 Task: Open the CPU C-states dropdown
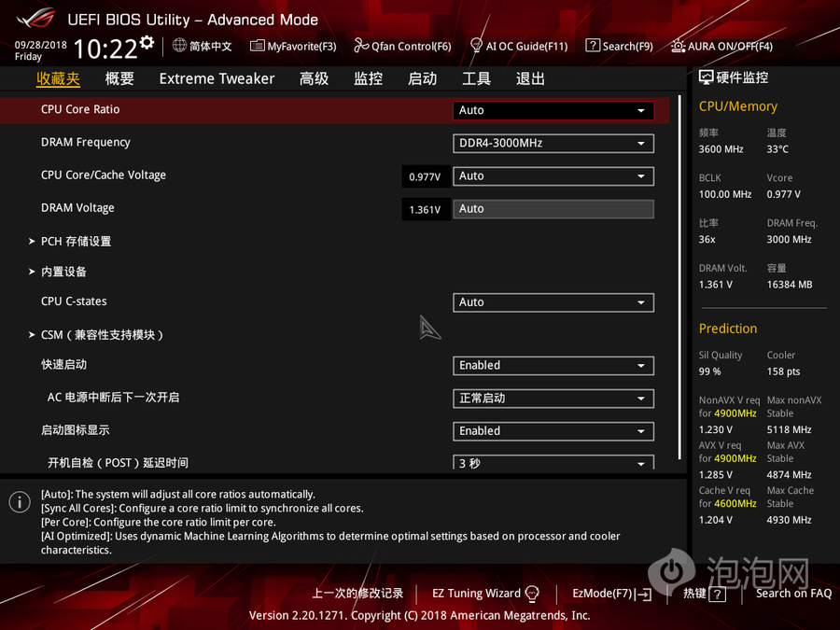[553, 302]
